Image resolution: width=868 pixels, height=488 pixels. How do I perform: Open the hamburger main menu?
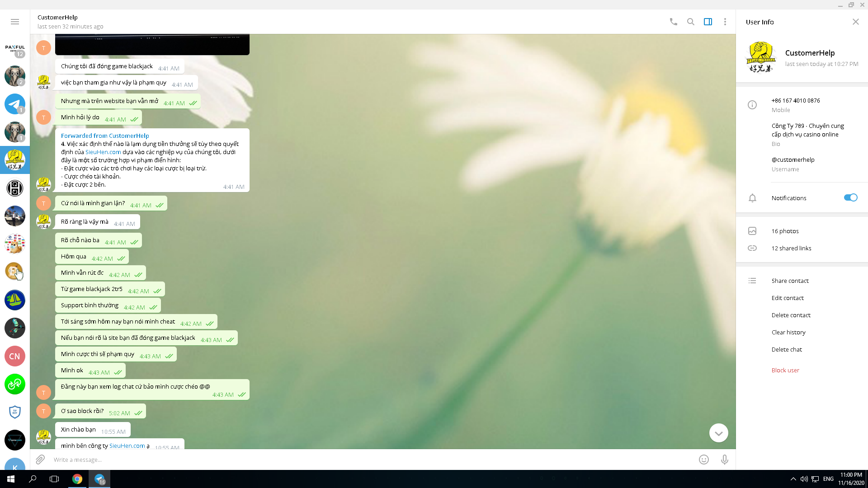pos(15,22)
